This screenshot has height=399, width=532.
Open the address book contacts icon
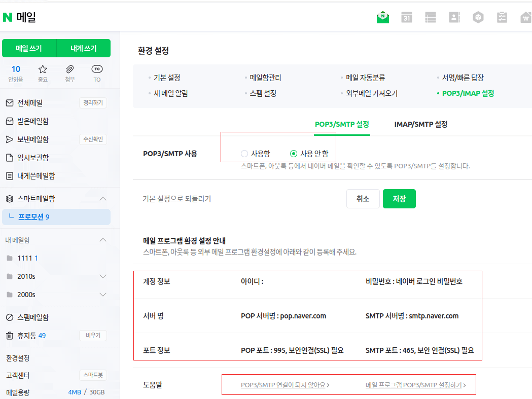coord(454,17)
